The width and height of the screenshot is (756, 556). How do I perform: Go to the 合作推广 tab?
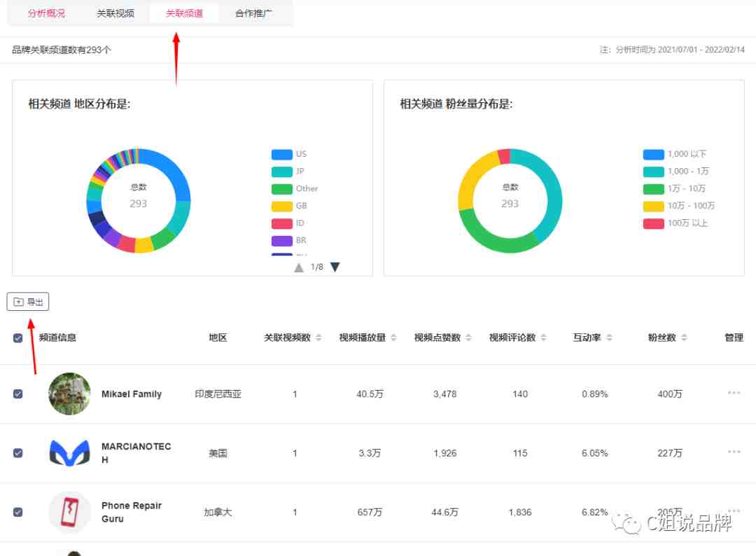point(253,13)
